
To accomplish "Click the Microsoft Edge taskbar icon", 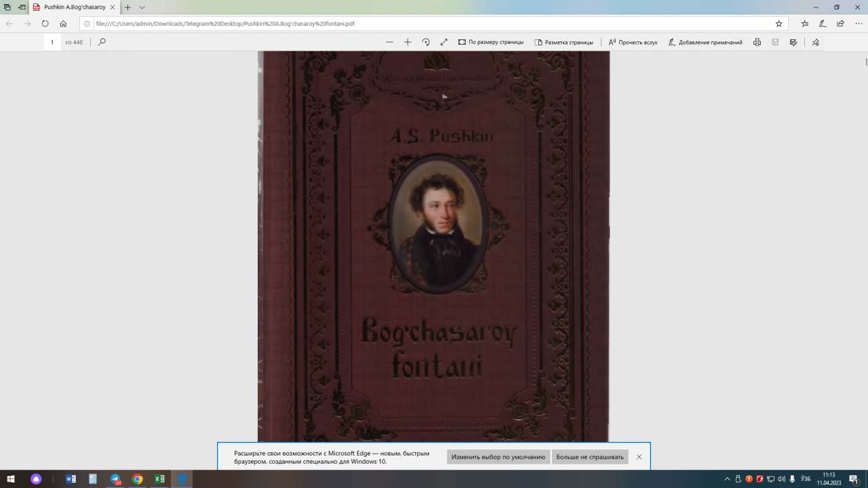I will pos(182,479).
